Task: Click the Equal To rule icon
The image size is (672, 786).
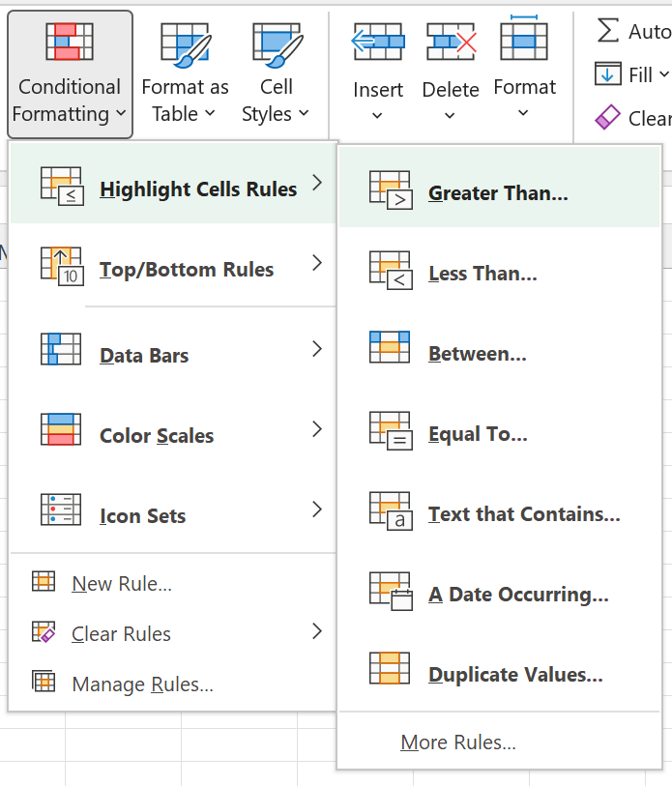Action: point(391,431)
